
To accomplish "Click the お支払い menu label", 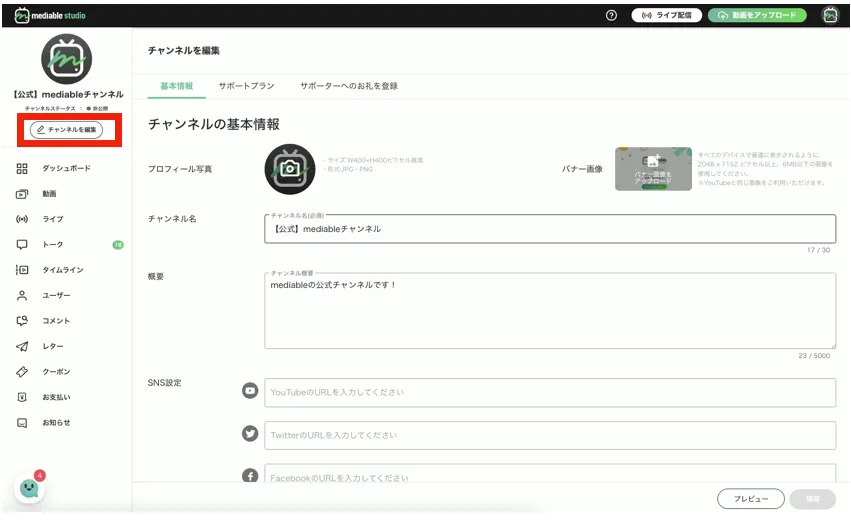I will (56, 397).
